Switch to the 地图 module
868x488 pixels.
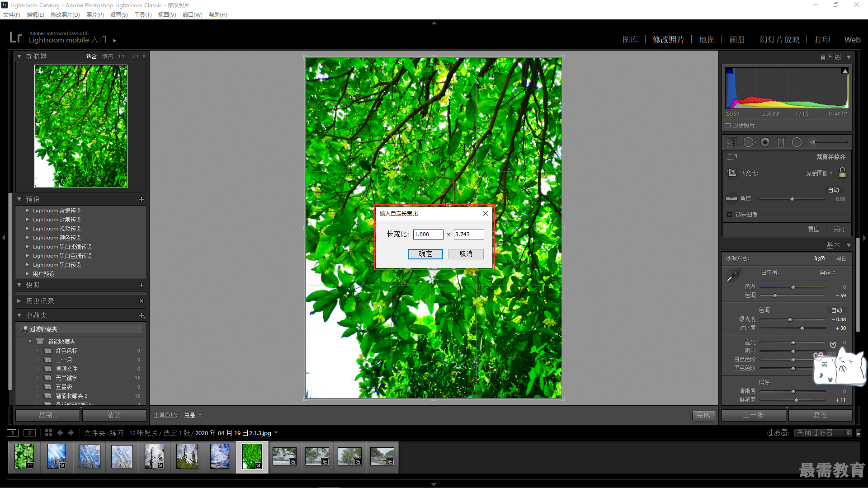(707, 40)
